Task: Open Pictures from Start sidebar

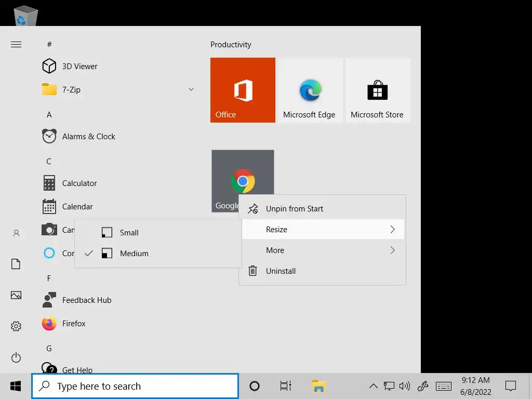Action: (x=16, y=295)
